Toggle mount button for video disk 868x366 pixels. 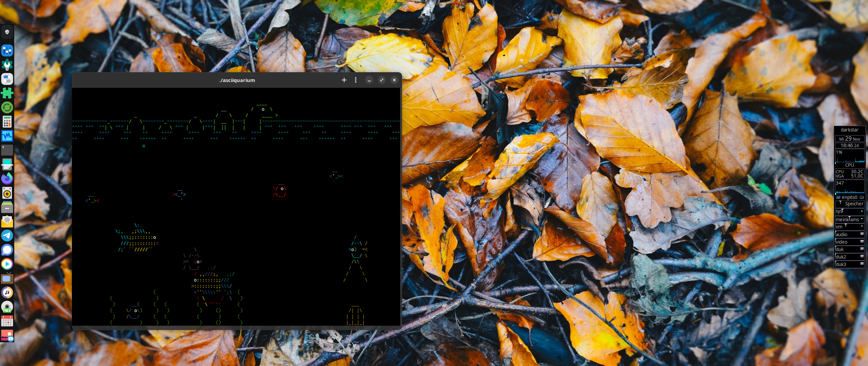coord(862,242)
